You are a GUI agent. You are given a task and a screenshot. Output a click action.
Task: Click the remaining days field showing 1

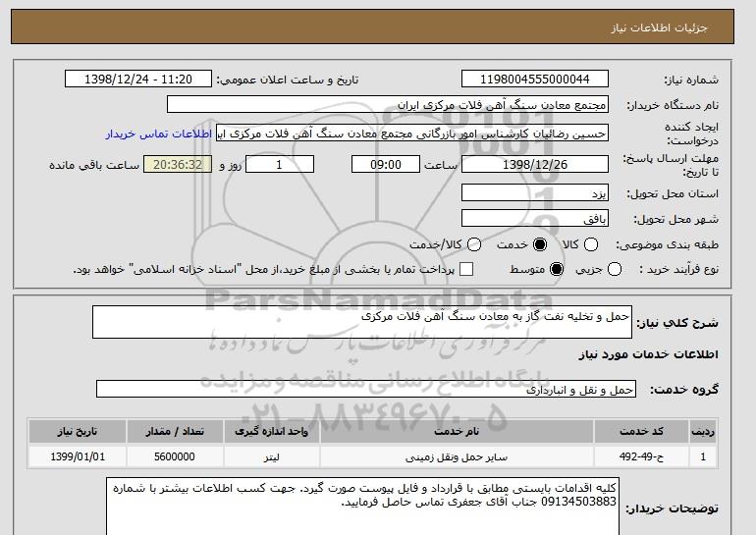click(x=280, y=164)
